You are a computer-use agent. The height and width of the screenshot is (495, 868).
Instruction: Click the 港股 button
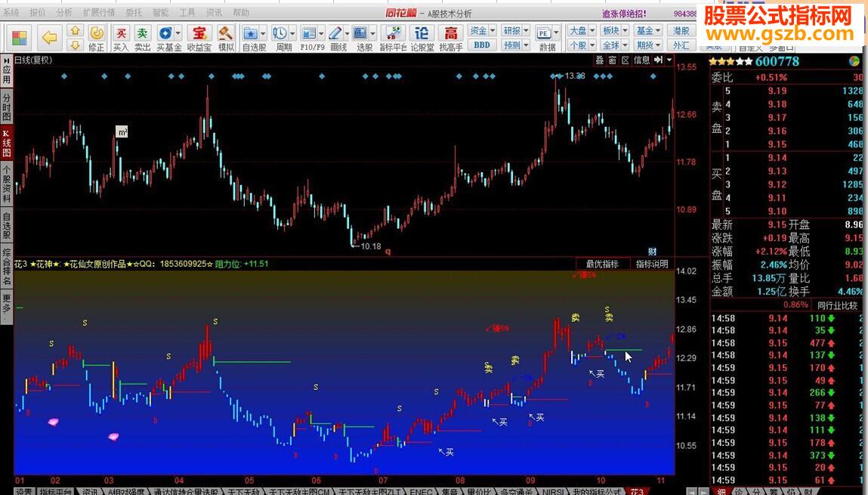tap(681, 30)
